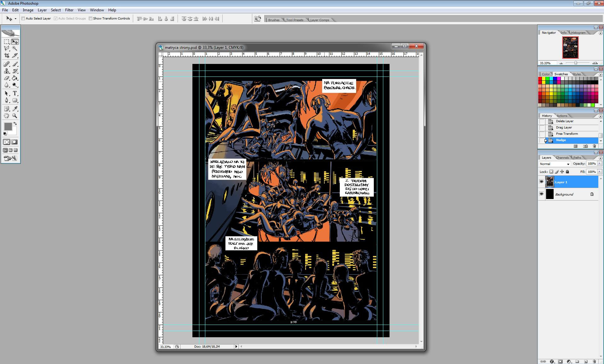Image resolution: width=604 pixels, height=364 pixels.
Task: Select the Healing Brush tool
Action: tap(6, 64)
